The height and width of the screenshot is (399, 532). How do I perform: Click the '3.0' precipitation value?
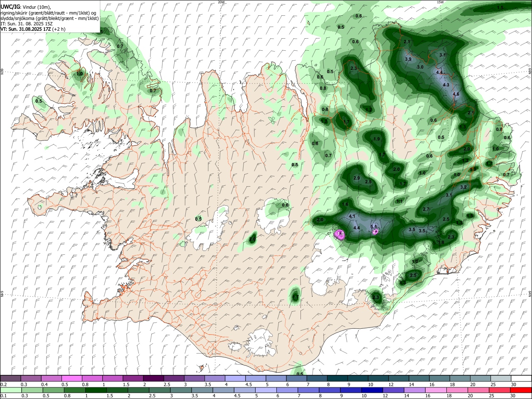tap(420, 67)
